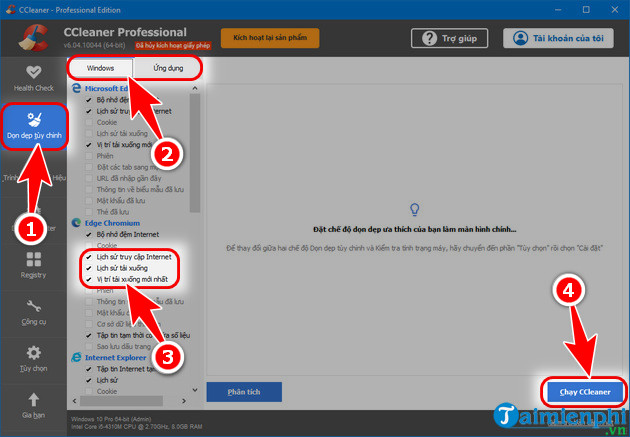Click Kích hoạt lại sản phẩm button

coord(270,38)
